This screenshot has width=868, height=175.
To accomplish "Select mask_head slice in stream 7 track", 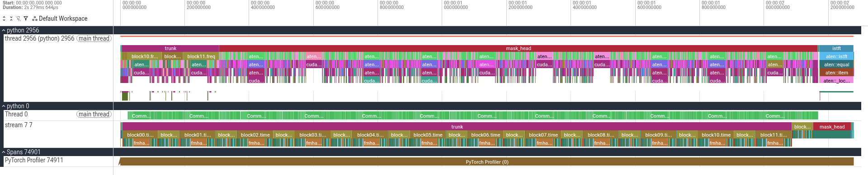I will [x=832, y=127].
